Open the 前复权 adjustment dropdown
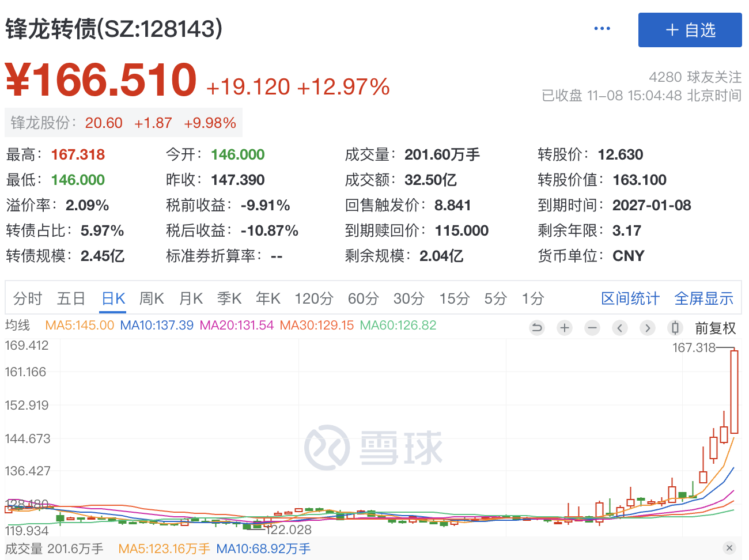The width and height of the screenshot is (749, 560). [x=715, y=328]
